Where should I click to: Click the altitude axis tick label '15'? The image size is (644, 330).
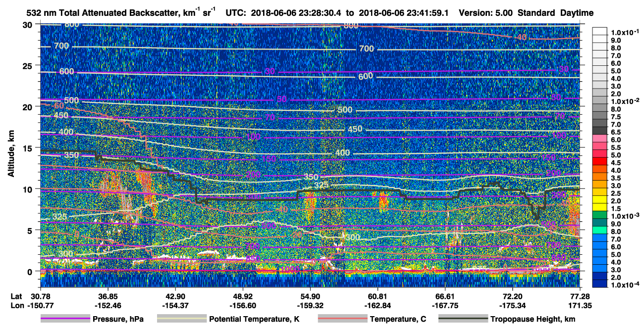point(28,147)
